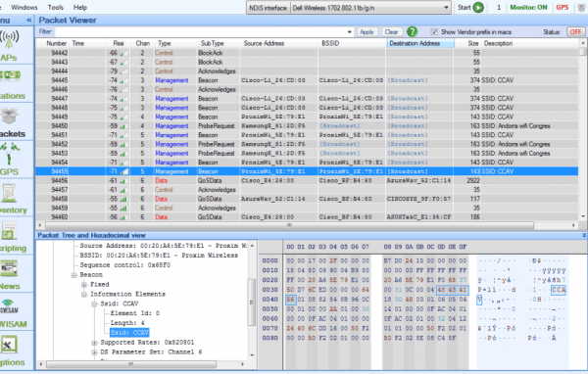The image size is (588, 374).
Task: Click AzureWav_52:C1:14 destination in row 94456
Action: point(418,180)
